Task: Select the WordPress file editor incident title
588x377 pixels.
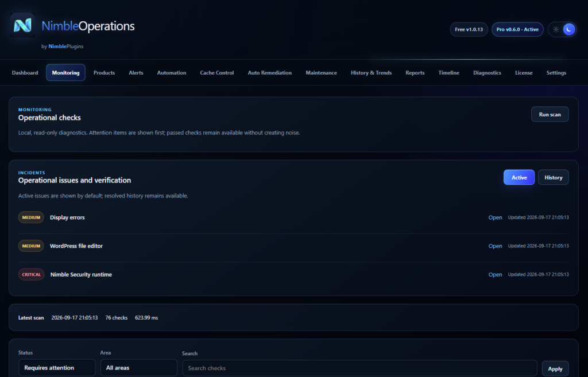Action: tap(76, 246)
